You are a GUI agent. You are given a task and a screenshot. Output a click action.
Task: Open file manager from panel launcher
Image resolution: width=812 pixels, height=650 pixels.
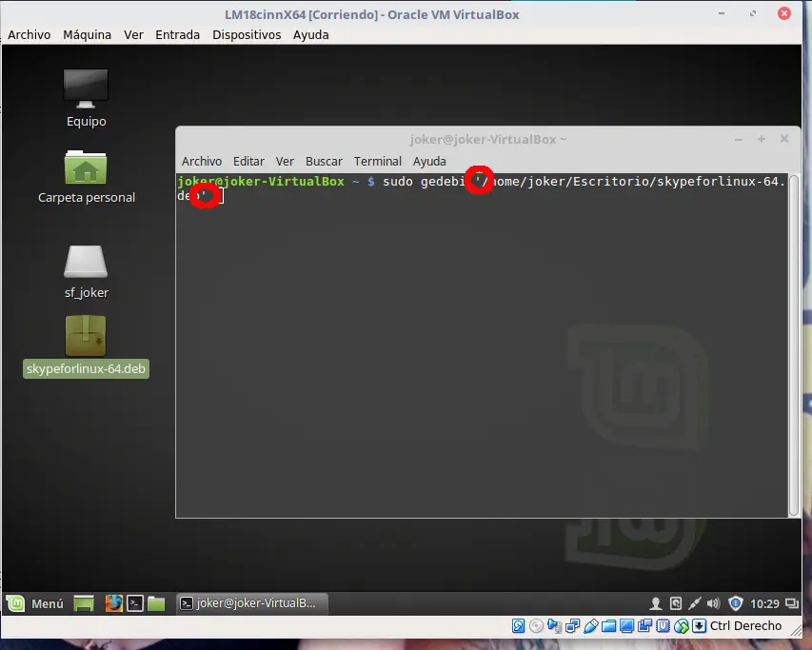click(156, 603)
